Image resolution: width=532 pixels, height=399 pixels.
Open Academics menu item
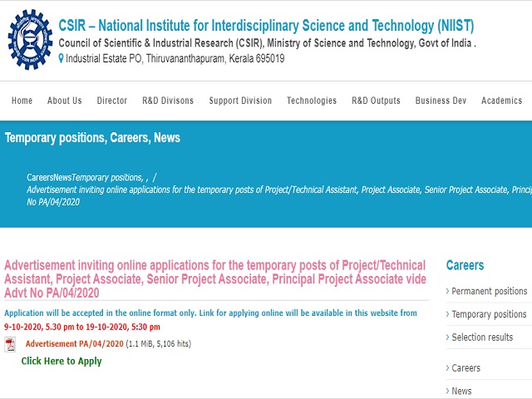tap(501, 101)
